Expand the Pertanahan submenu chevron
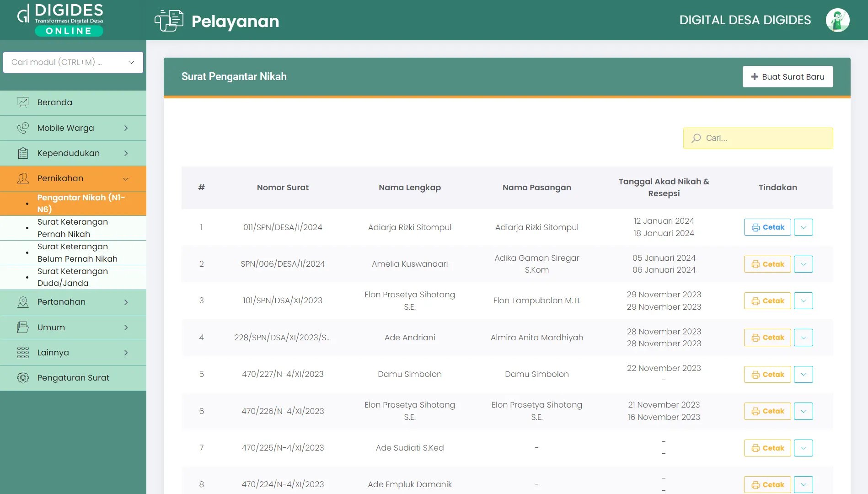868x494 pixels. 126,302
